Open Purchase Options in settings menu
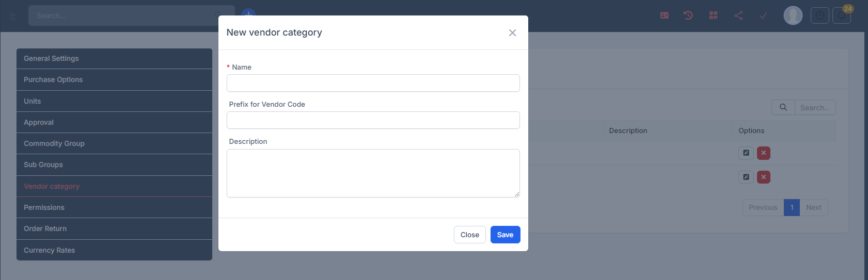The width and height of the screenshot is (868, 280). [53, 80]
